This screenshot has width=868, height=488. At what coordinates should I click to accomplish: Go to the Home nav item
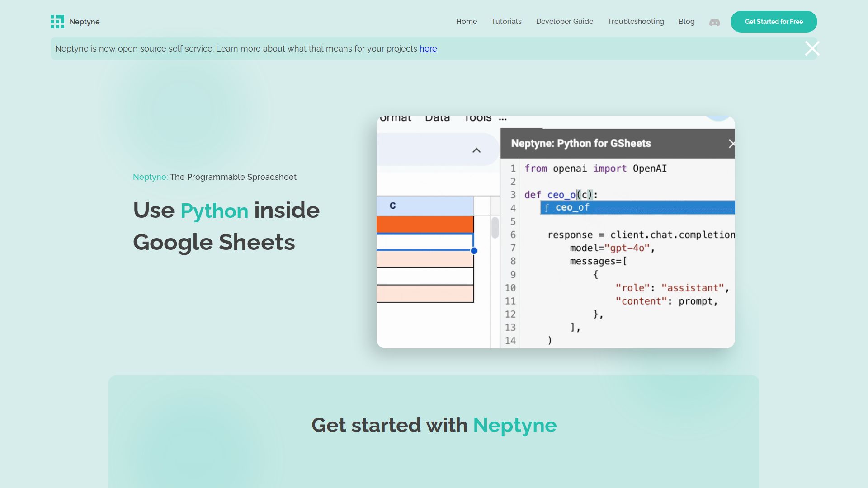[466, 22]
